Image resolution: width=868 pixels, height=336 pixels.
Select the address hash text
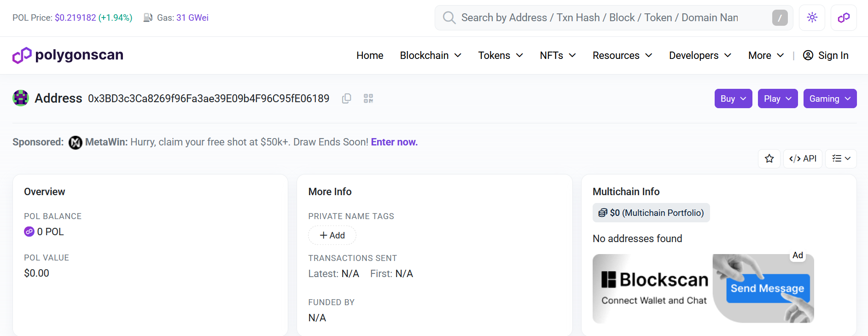click(x=209, y=98)
